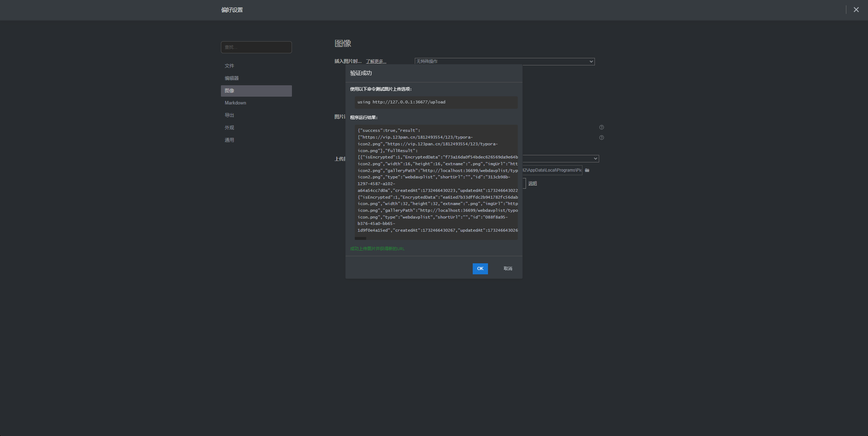Expand the upload service dropdown arrow
Image resolution: width=868 pixels, height=436 pixels.
[x=595, y=158]
